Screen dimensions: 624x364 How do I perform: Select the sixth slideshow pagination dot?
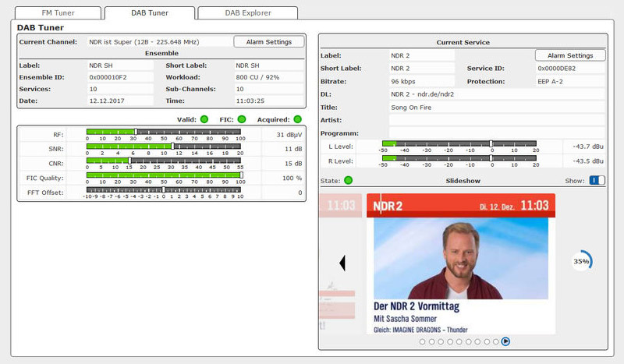tap(469, 341)
